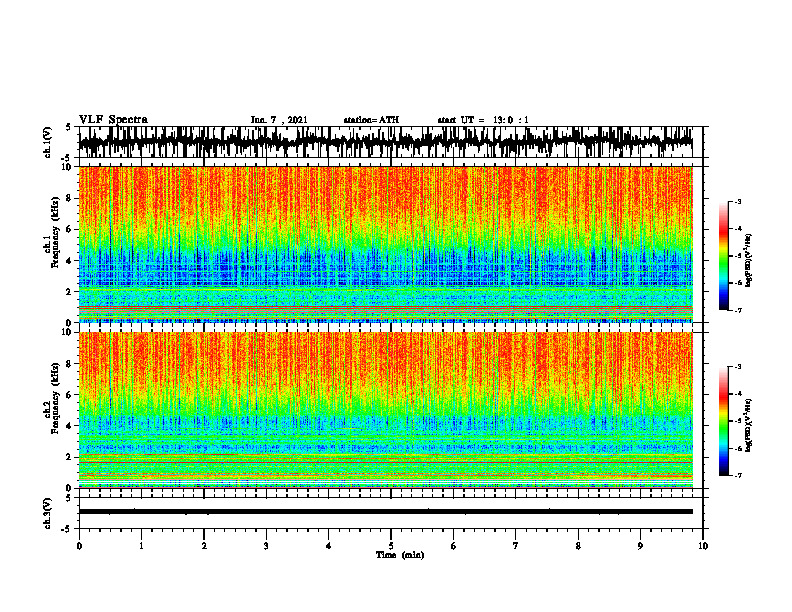Click the ch.1 spectrogram "4" kHz tick label
Screen dimensions: 792x612
click(x=70, y=261)
